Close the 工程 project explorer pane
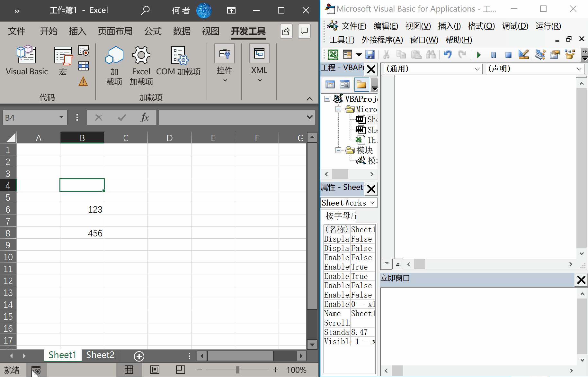The width and height of the screenshot is (588, 377). [x=371, y=69]
